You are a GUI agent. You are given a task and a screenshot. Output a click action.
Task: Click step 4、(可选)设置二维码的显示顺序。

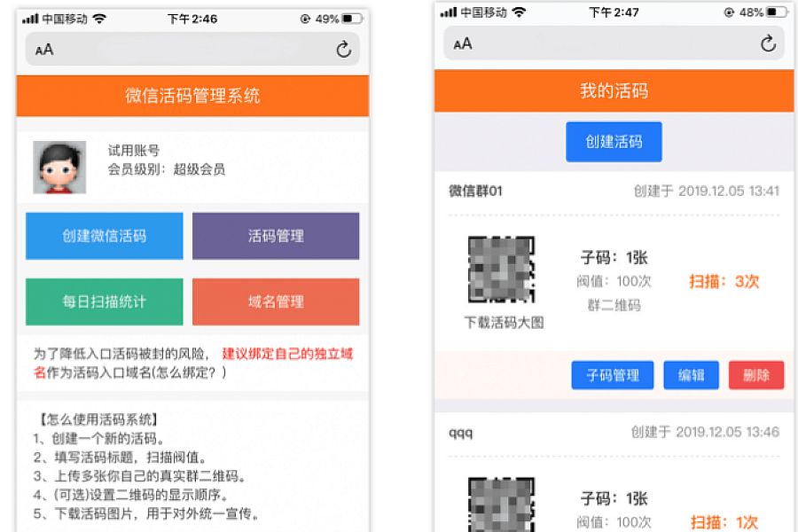click(131, 495)
